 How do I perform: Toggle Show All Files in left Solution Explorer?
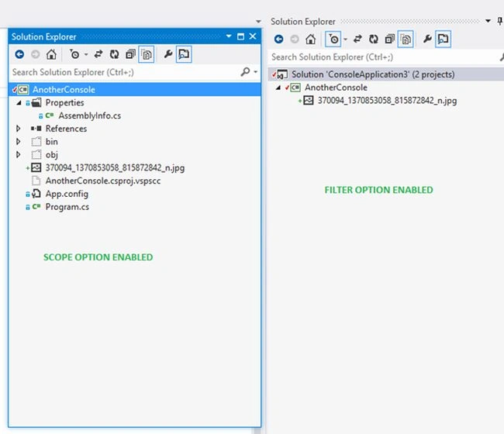click(147, 54)
